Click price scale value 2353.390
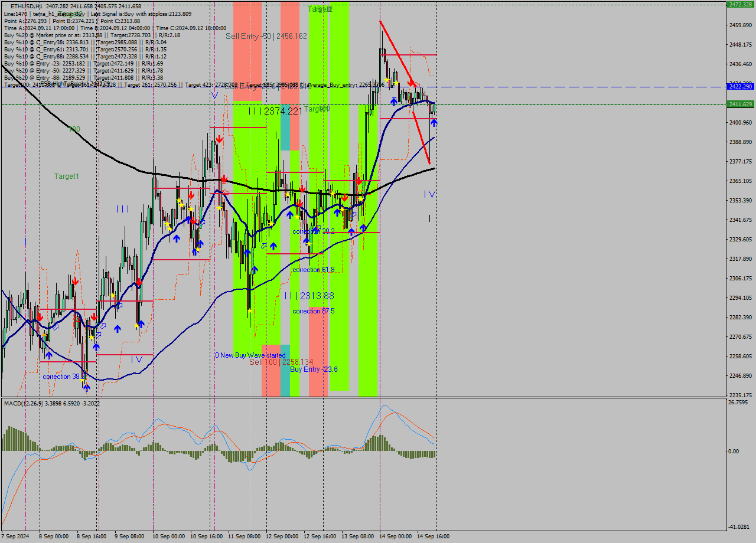The image size is (756, 543). pyautogui.click(x=740, y=201)
